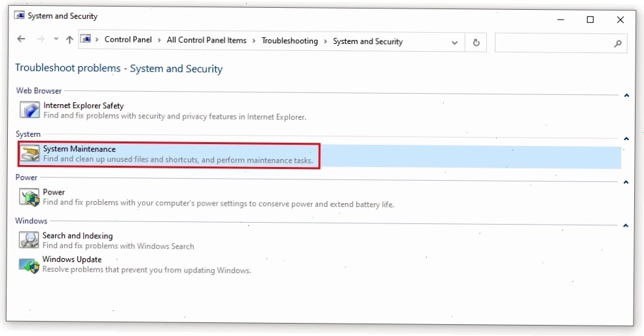The width and height of the screenshot is (644, 336).
Task: Click the Power troubleshooter icon
Action: click(x=29, y=197)
